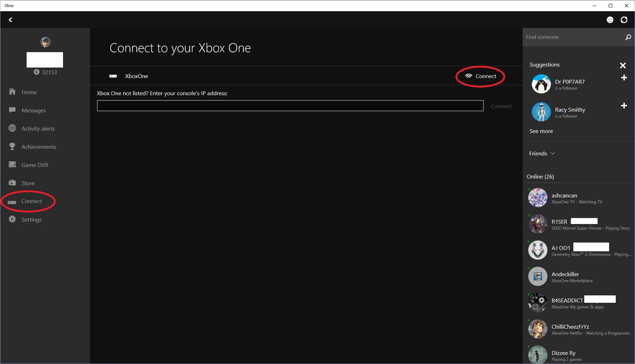This screenshot has width=635, height=364.
Task: Open the user profile avatar
Action: pyautogui.click(x=45, y=42)
